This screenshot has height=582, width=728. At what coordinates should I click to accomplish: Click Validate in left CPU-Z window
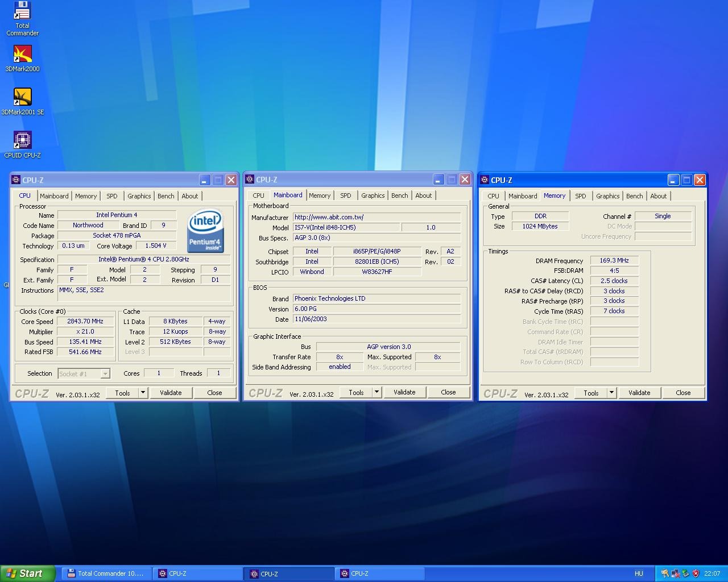171,393
